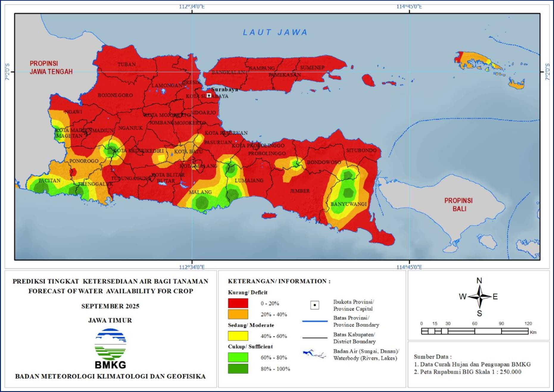Image resolution: width=554 pixels, height=392 pixels.
Task: Click the Peta Rupabumi BIG source line
Action: pyautogui.click(x=467, y=372)
